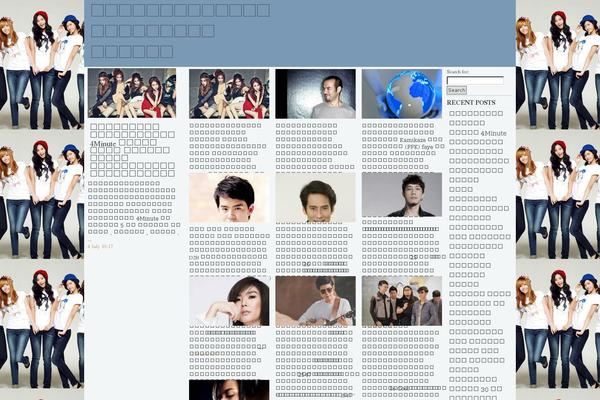Open the thumbnail of the man in a dark jacket

402,194
